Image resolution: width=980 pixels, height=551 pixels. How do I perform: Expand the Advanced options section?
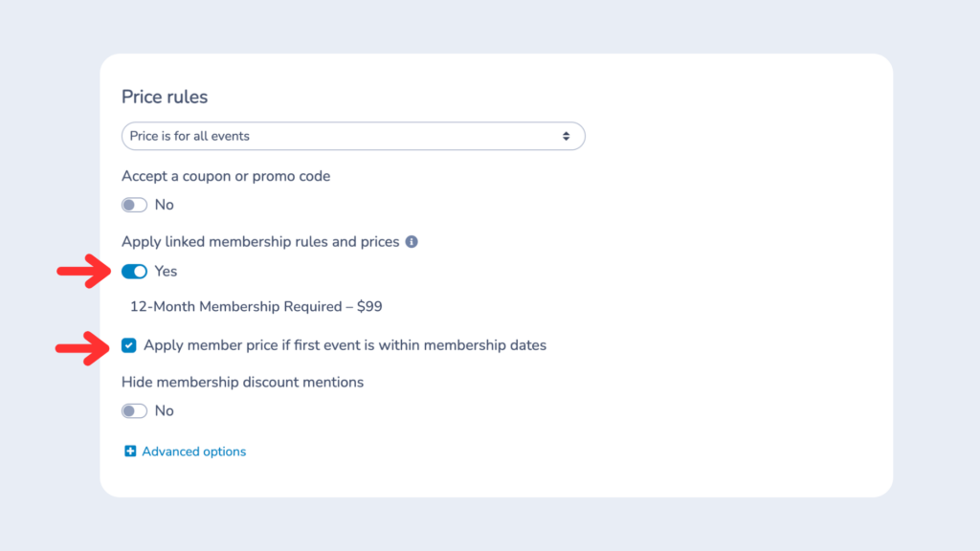pos(185,451)
